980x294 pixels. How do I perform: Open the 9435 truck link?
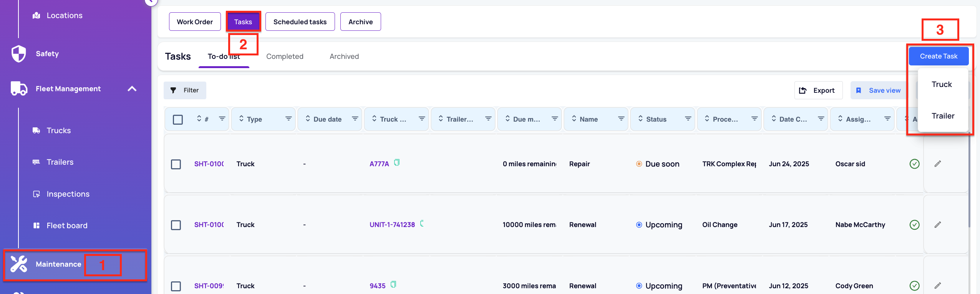[x=378, y=286]
